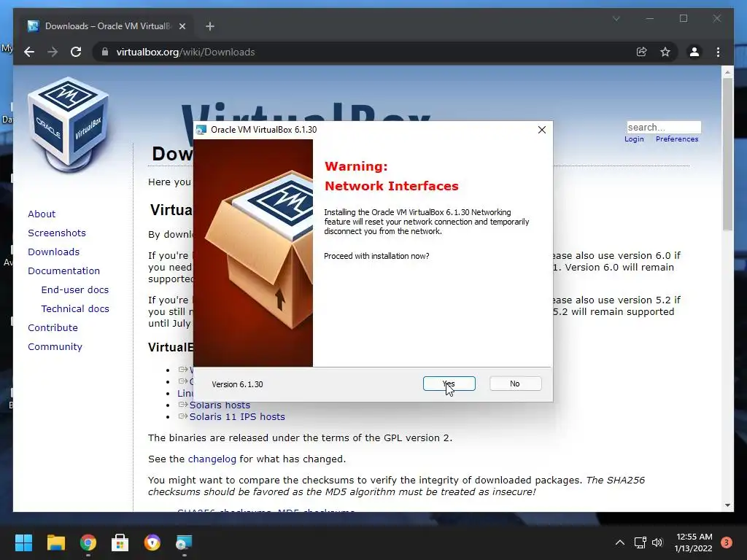This screenshot has height=560, width=747.
Task: View site info via the lock icon
Action: pos(105,52)
